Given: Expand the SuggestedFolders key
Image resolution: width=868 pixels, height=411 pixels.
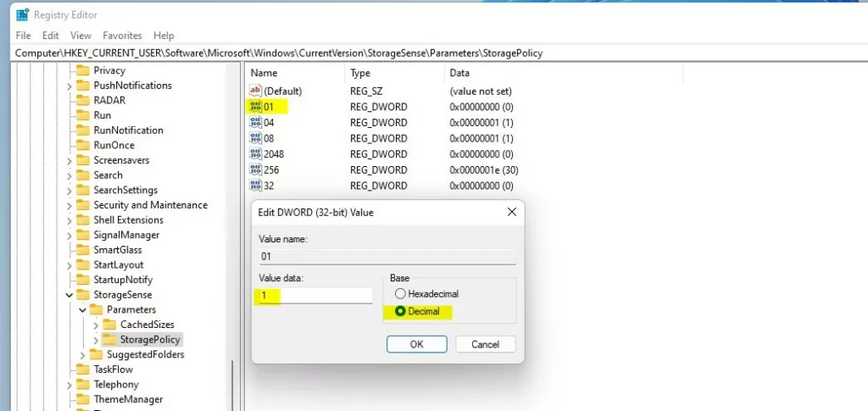Looking at the screenshot, I should click(82, 354).
